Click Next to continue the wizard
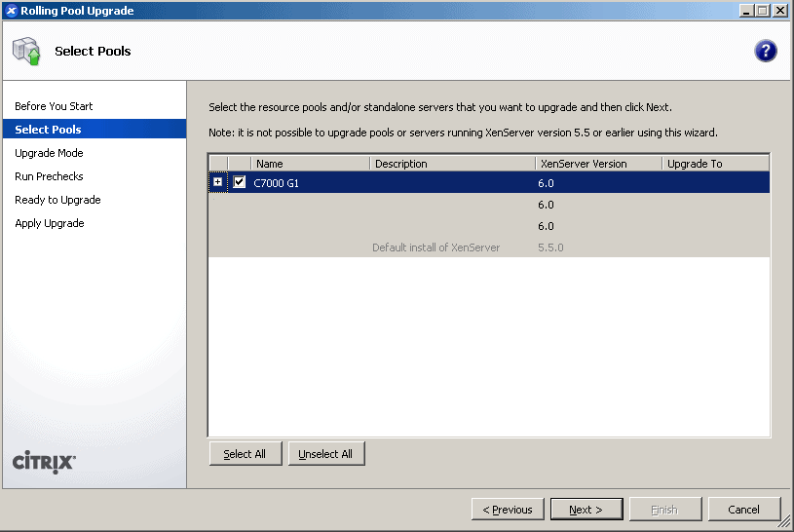This screenshot has height=532, width=794. pos(586,510)
